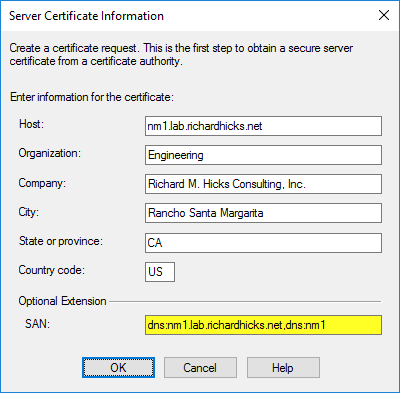Click the City field with Rancho Santa Margarita
This screenshot has width=400, height=393.
[263, 213]
